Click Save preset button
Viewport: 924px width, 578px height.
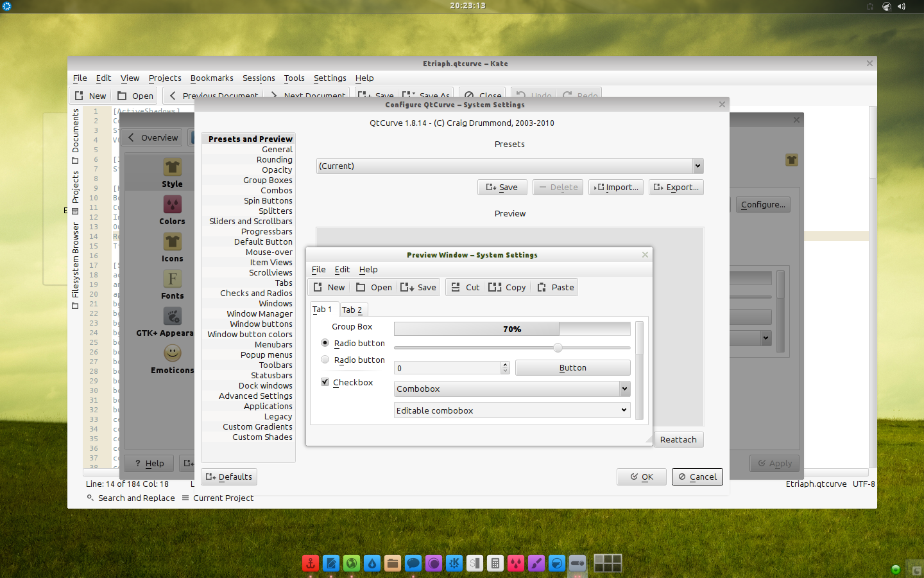pos(502,187)
